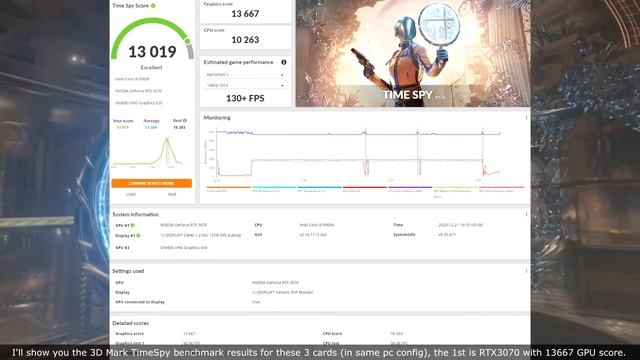This screenshot has width=640, height=360.
Task: Click the GPU #2 row label in System information
Action: [122, 248]
